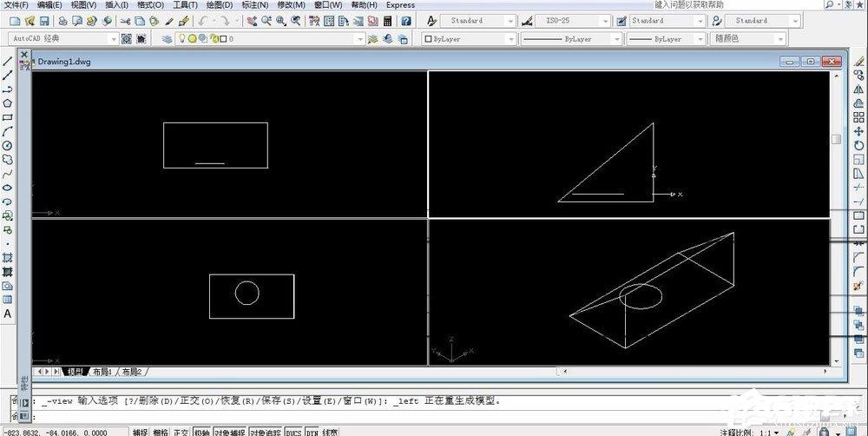Open the text style Standard dropdown
The image size is (868, 436).
pyautogui.click(x=510, y=21)
